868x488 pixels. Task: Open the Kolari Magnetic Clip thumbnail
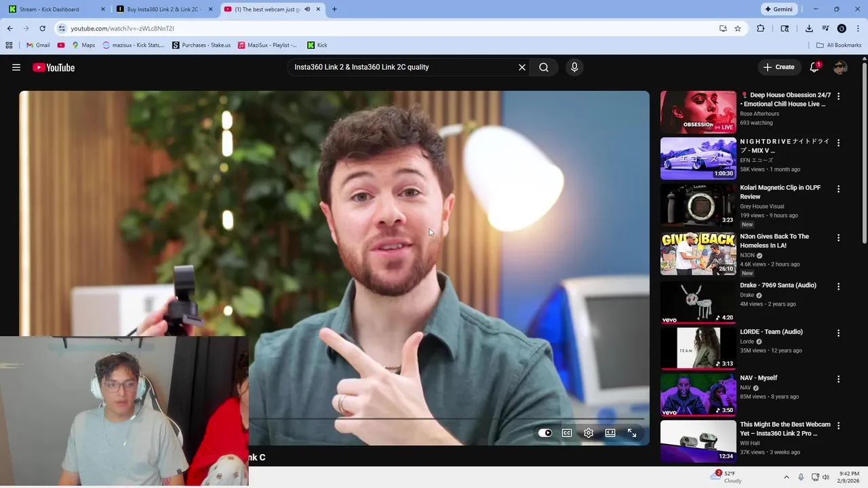click(x=698, y=205)
